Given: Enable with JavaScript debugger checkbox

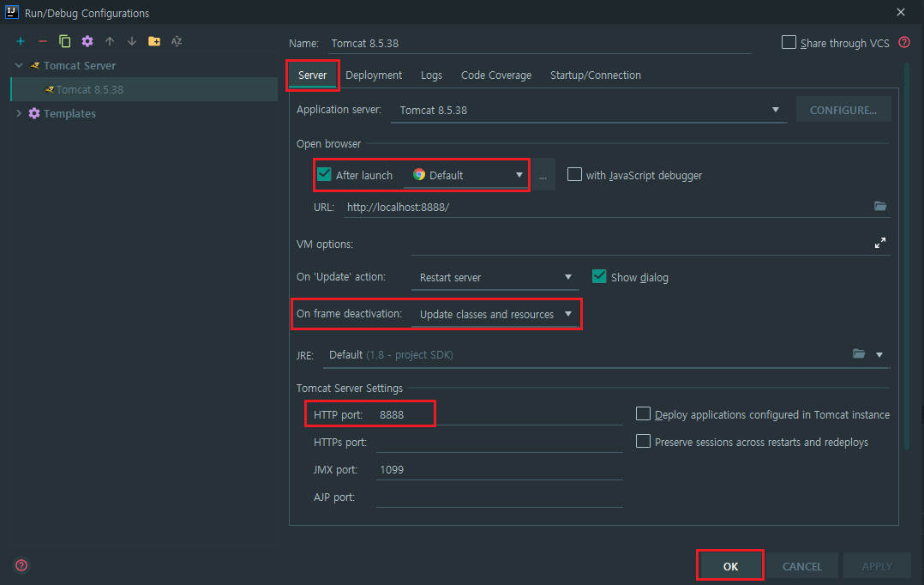Looking at the screenshot, I should tap(574, 175).
